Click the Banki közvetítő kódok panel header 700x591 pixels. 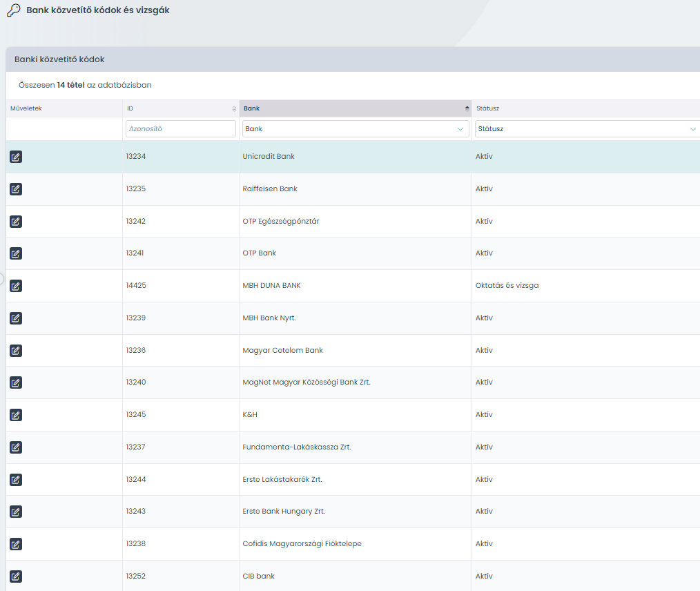click(59, 59)
